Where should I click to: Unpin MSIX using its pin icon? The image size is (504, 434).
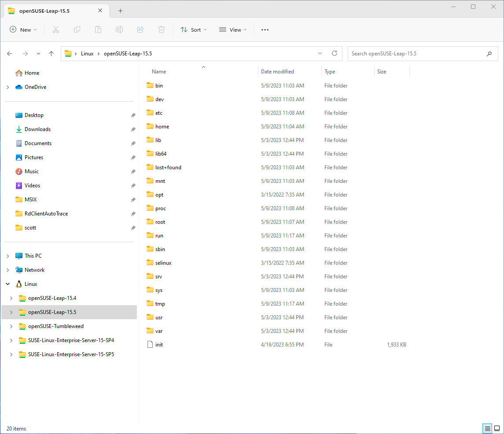[133, 200]
